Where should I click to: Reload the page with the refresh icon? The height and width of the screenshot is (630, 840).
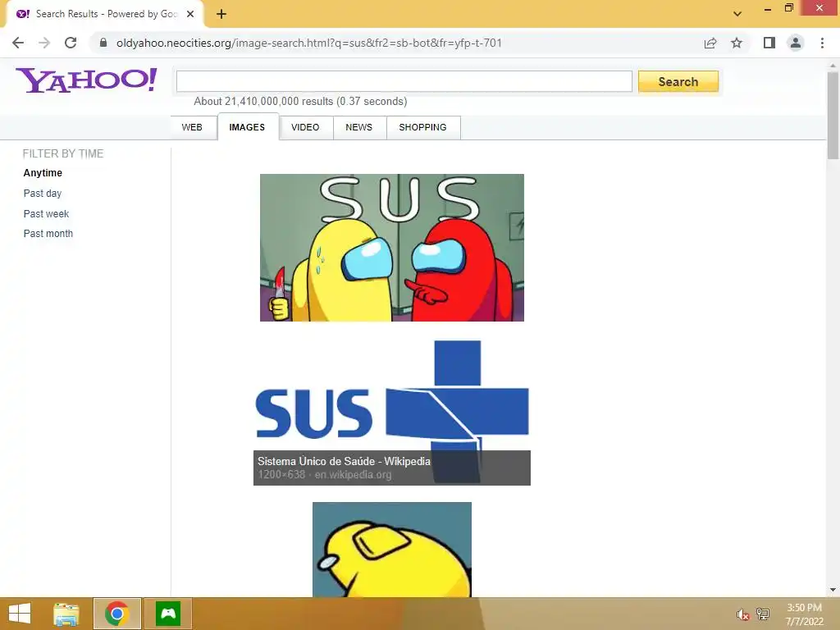[x=71, y=43]
